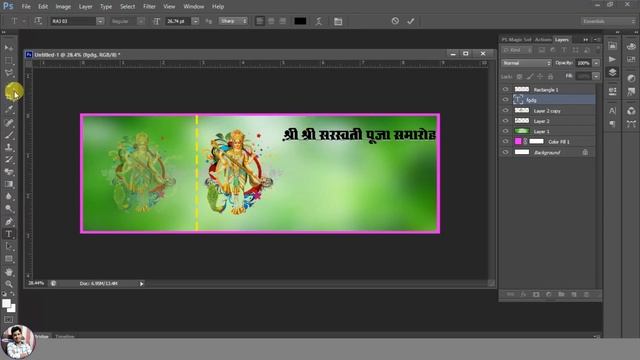Select the Lasso tool

tap(9, 73)
